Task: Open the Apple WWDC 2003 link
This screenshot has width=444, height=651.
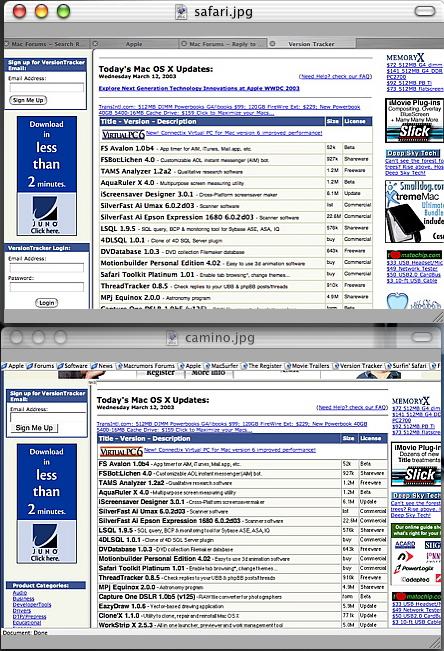Action: click(x=199, y=88)
